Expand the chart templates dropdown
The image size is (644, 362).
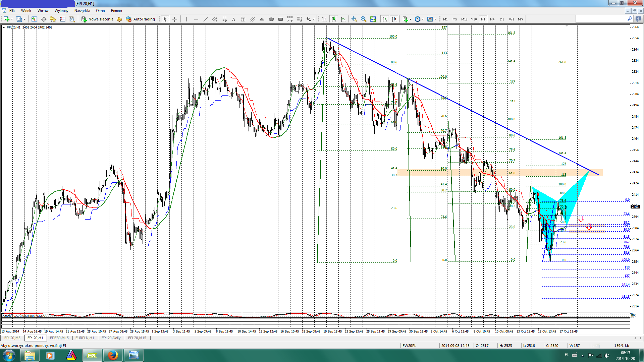(x=435, y=19)
